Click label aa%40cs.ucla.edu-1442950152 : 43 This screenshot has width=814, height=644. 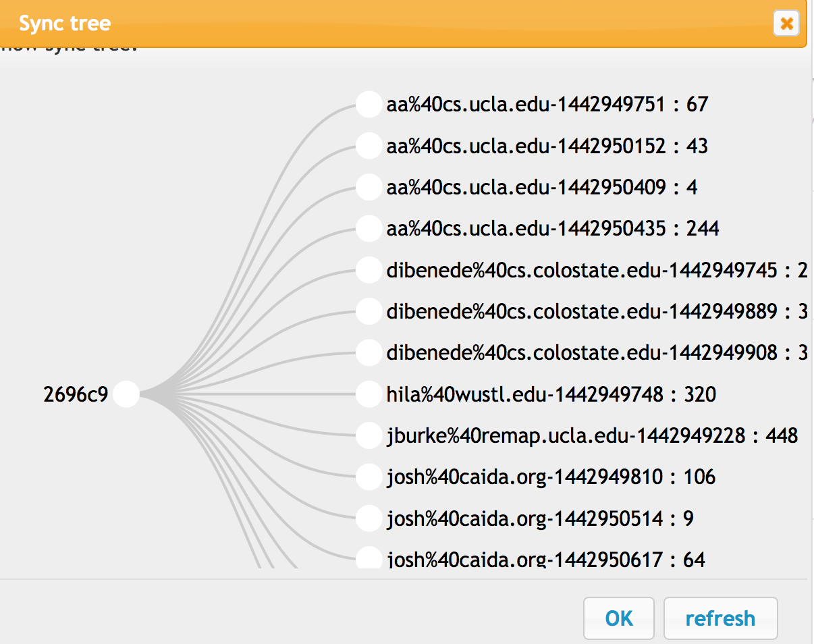(x=547, y=146)
